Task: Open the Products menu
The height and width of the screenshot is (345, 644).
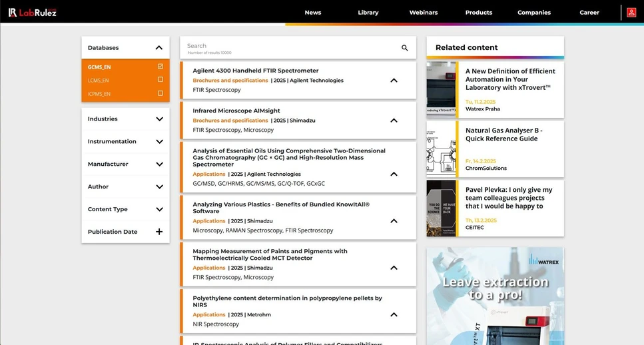Action: pos(479,12)
